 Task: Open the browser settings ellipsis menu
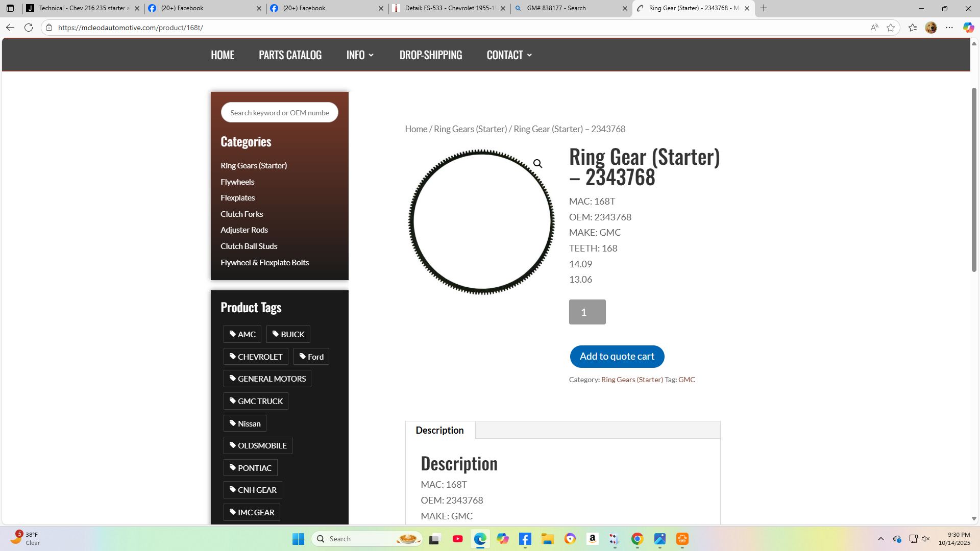pyautogui.click(x=949, y=28)
